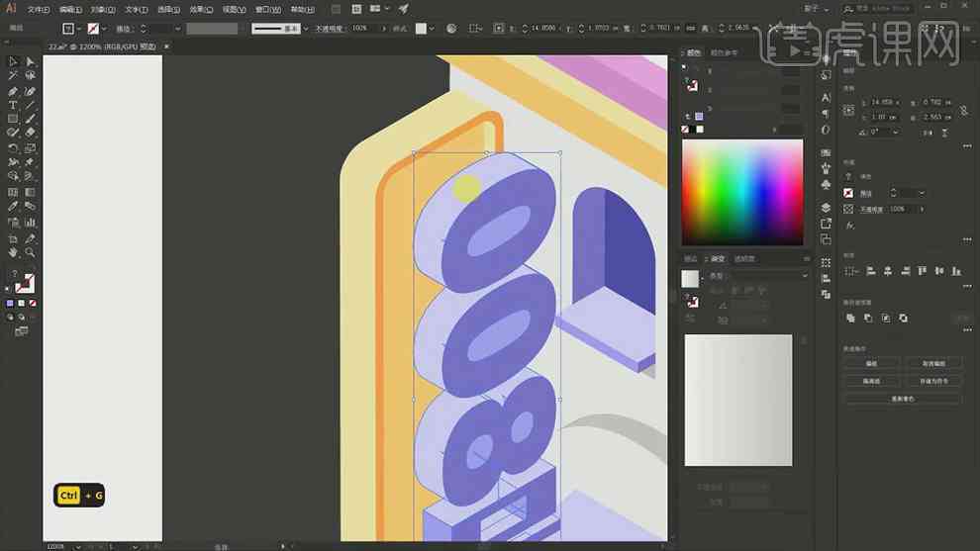This screenshot has height=551, width=980.
Task: Open the 文件 (File) menu
Action: pyautogui.click(x=39, y=9)
